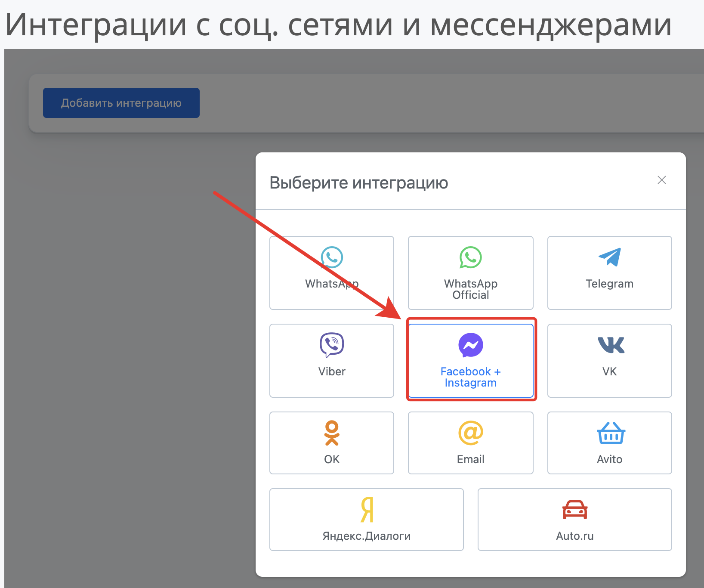The height and width of the screenshot is (588, 704).
Task: Pick the Viber label
Action: (332, 371)
